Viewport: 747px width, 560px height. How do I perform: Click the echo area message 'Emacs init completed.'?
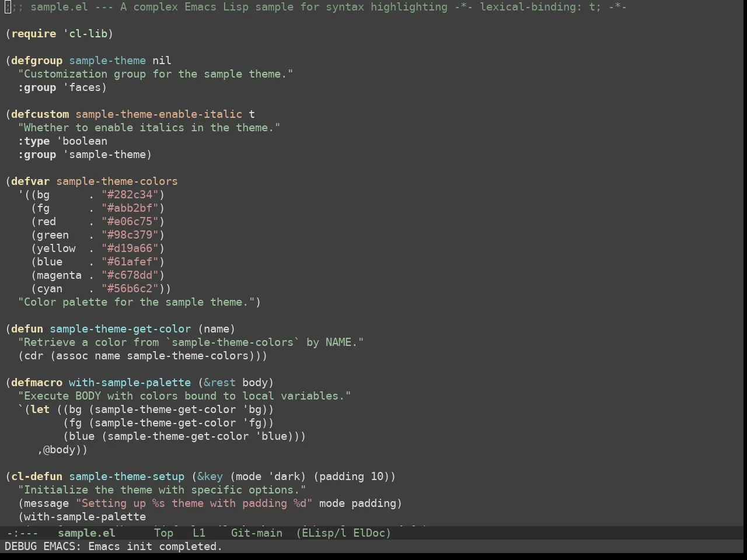pos(155,547)
